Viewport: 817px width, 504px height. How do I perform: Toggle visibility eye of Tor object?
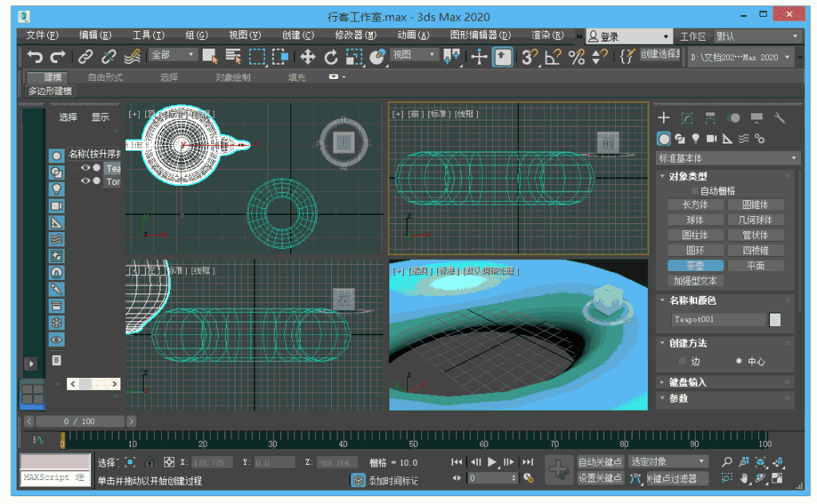click(85, 181)
